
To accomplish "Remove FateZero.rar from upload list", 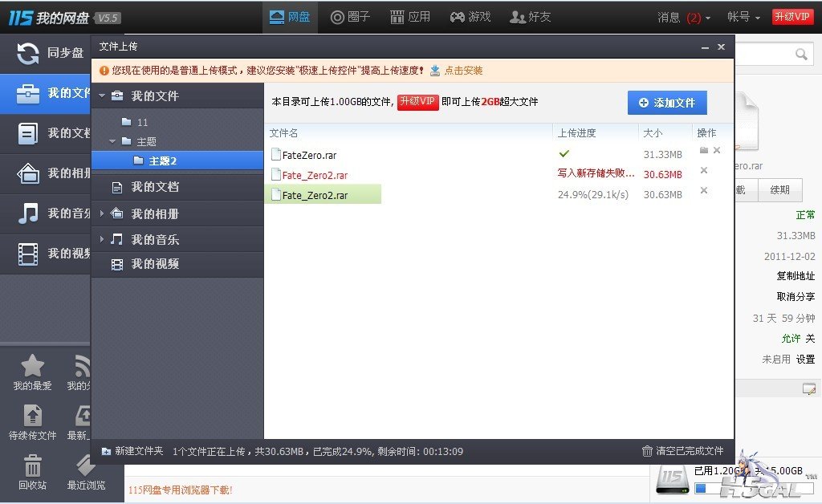I will (717, 150).
